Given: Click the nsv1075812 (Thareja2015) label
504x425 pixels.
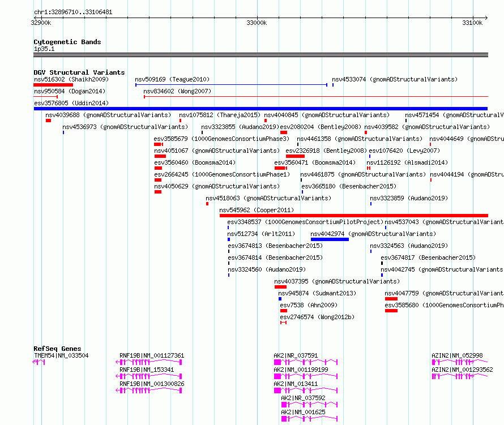Looking at the screenshot, I should click(x=220, y=115).
